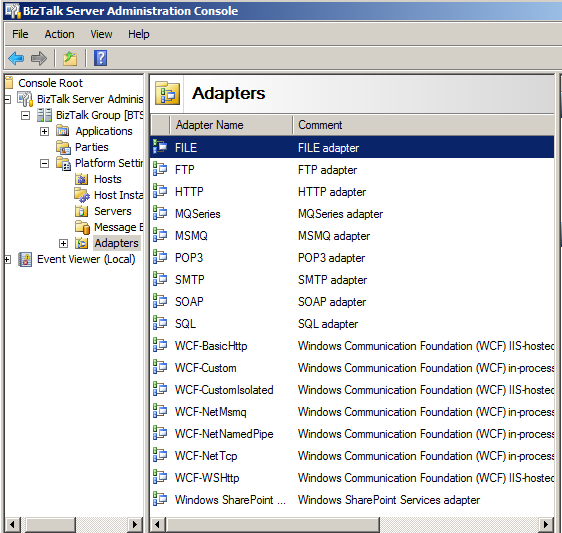The height and width of the screenshot is (533, 562).
Task: Select the Host Instances tree item
Action: click(x=118, y=195)
